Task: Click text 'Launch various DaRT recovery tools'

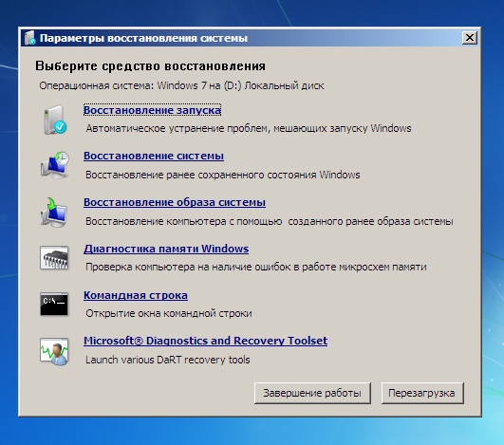Action: 167,360
